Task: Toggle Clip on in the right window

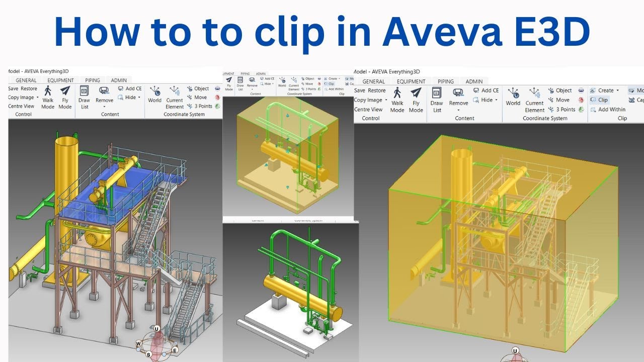Action: 599,100
